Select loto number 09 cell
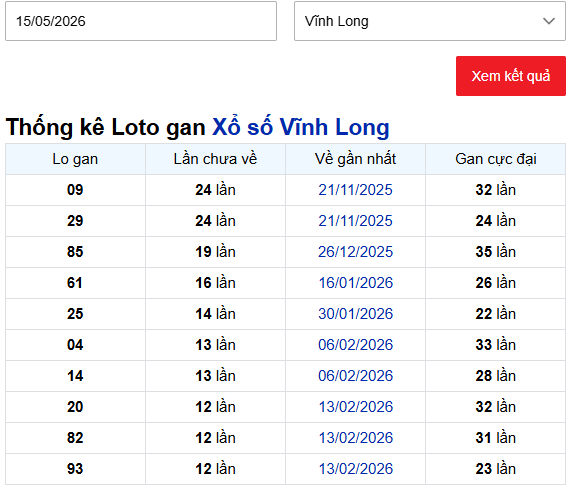This screenshot has height=488, width=572. [x=75, y=190]
